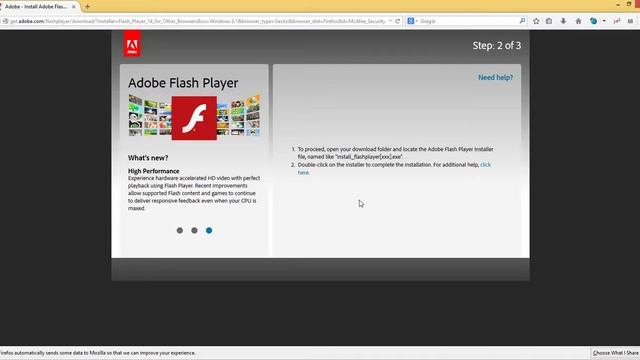640x360 pixels.
Task: Click the 'Step: 2 of 3' text
Action: (x=497, y=45)
